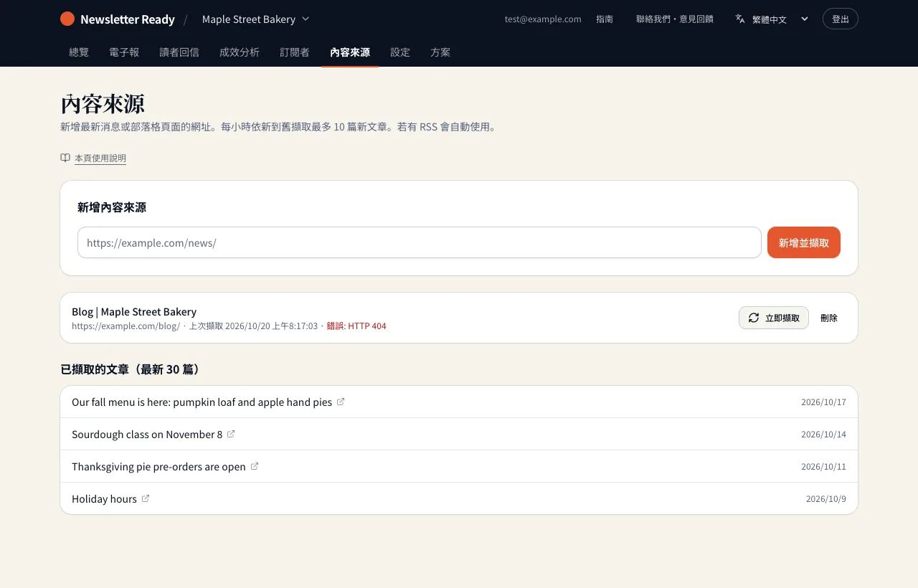
Task: Open article 'Sourdough class on November 8'
Action: tap(147, 434)
